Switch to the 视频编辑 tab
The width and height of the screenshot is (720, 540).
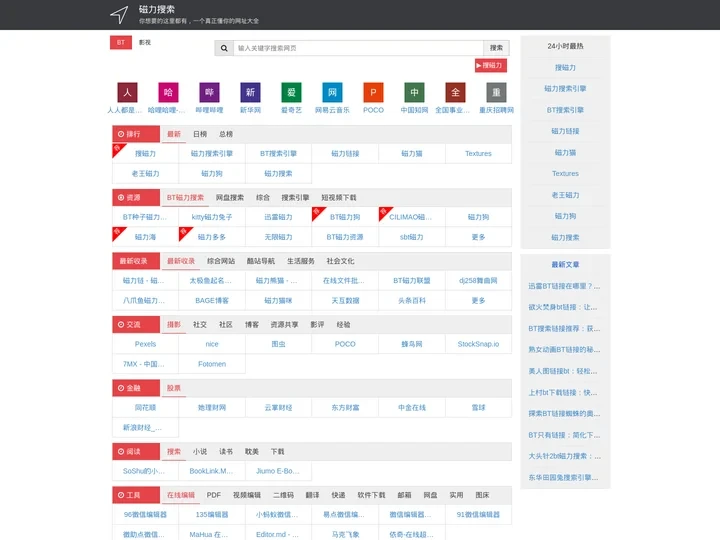247,495
